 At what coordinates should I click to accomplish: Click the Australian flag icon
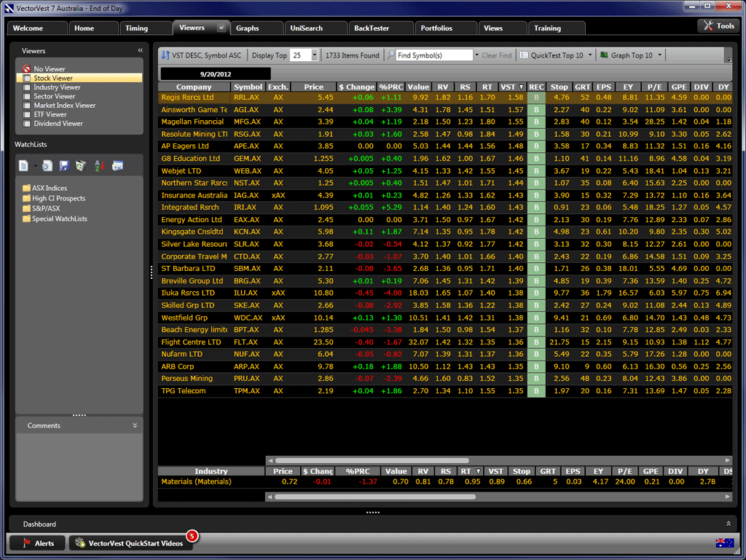point(724,543)
